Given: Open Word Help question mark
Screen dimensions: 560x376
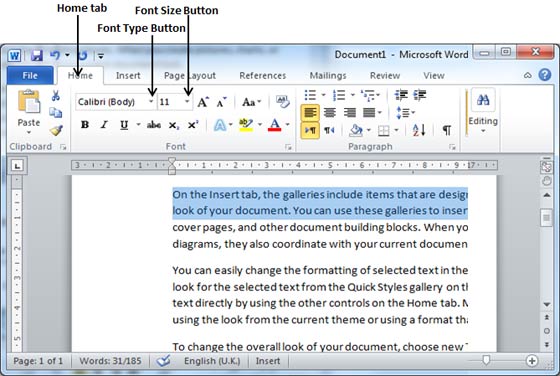Looking at the screenshot, I should (x=545, y=75).
